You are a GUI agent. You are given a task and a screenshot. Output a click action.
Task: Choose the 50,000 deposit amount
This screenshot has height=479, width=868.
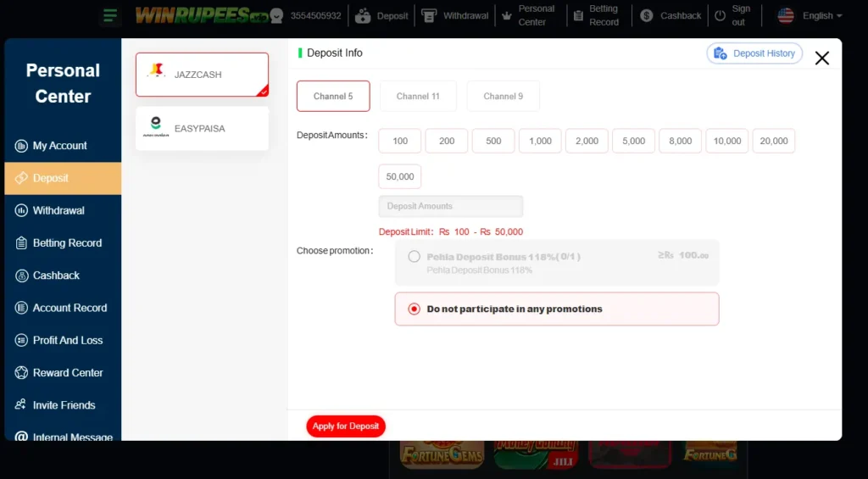tap(400, 176)
